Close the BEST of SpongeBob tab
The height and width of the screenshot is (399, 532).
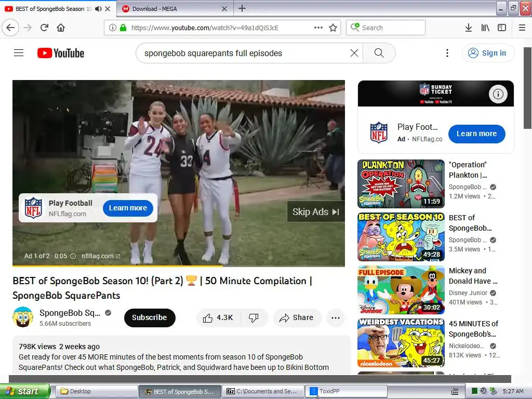click(x=108, y=9)
